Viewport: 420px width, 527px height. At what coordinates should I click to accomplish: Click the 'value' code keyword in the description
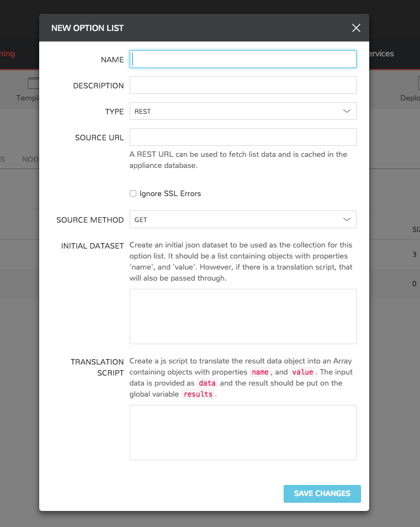tap(302, 372)
